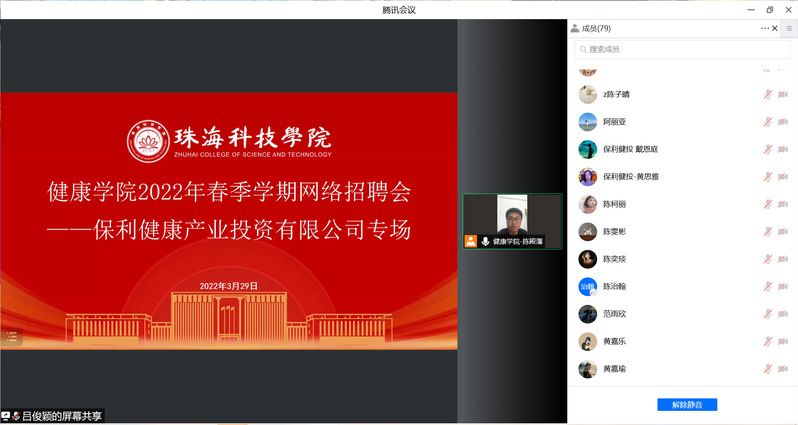Viewport: 798px width, 425px height.
Task: Click member name 陈奕琰
Action: tap(615, 259)
